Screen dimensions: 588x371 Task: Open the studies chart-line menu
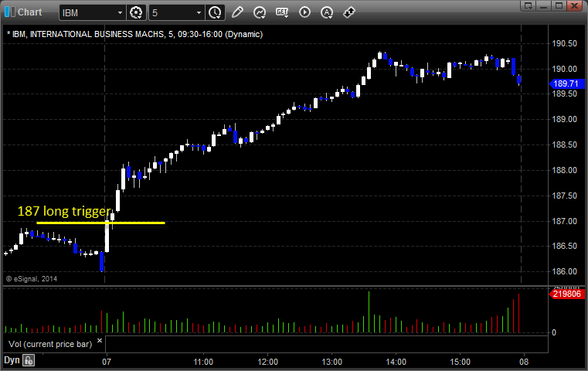[x=260, y=12]
